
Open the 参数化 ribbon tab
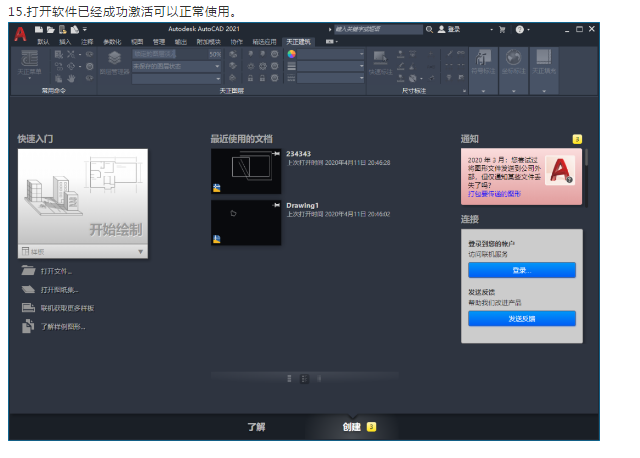(x=112, y=42)
